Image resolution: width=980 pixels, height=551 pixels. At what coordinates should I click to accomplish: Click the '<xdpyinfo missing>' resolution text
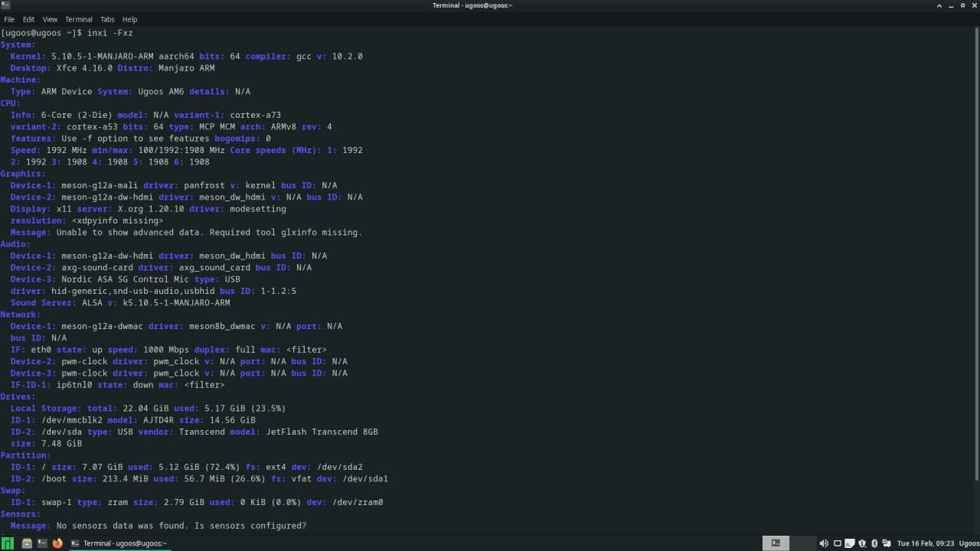(x=118, y=220)
